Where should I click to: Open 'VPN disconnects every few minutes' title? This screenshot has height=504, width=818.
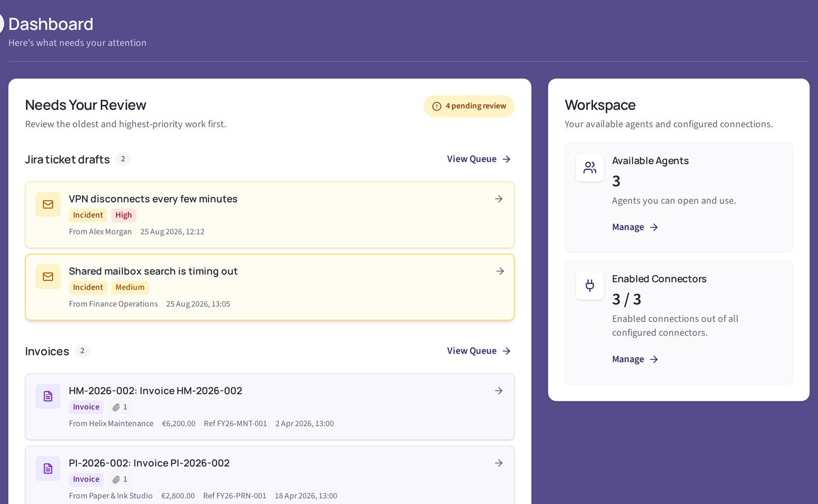coord(153,199)
